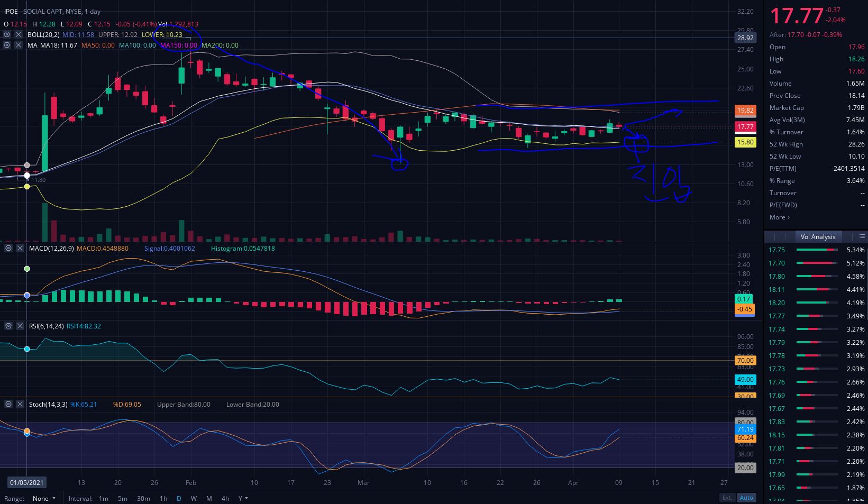Open settings for BOLL indicator
Image resolution: width=868 pixels, height=504 pixels.
click(7, 34)
